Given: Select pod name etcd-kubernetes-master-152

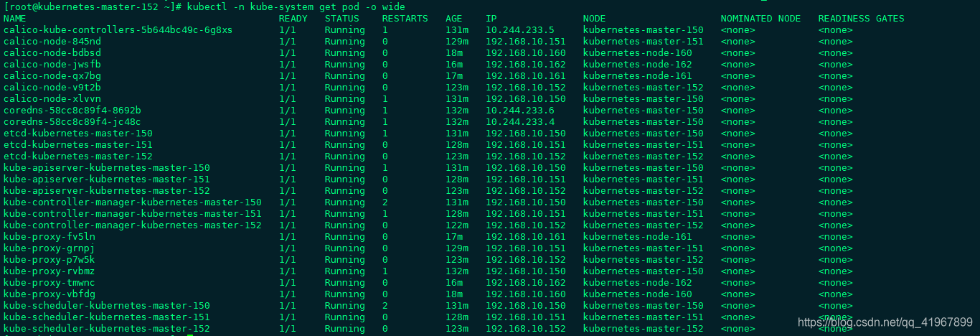Looking at the screenshot, I should 78,156.
